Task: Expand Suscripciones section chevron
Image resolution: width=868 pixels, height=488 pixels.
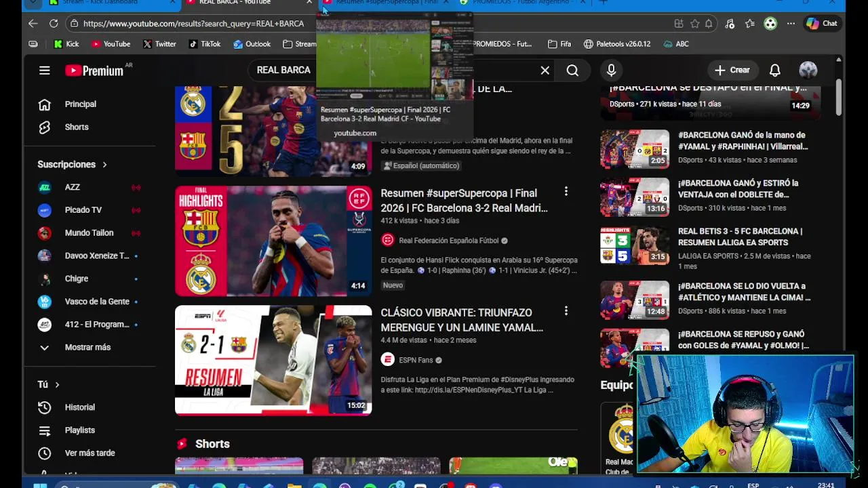Action: point(104,165)
